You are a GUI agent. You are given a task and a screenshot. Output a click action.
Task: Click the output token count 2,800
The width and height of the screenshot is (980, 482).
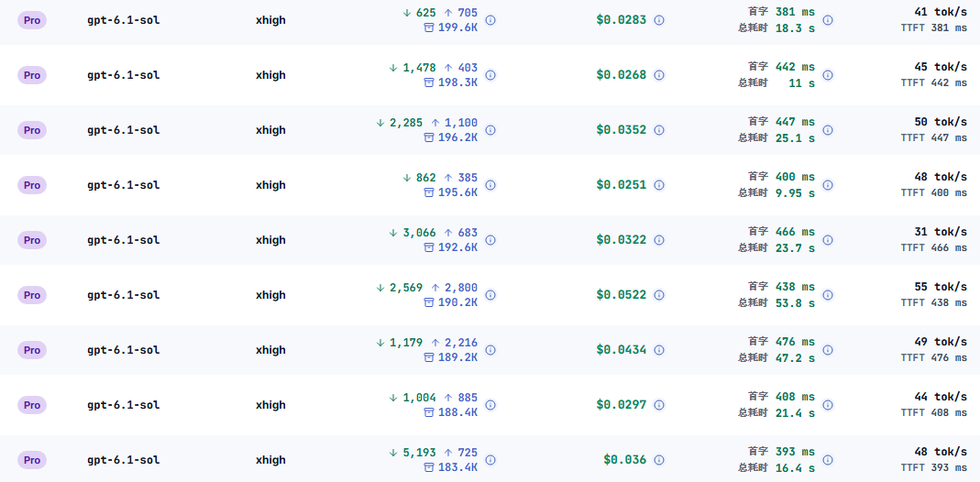pos(461,287)
